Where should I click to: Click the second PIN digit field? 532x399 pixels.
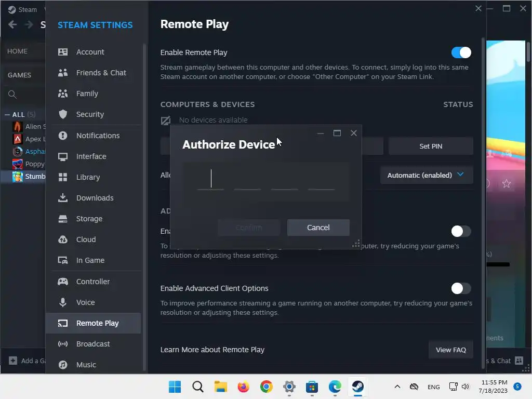(247, 179)
